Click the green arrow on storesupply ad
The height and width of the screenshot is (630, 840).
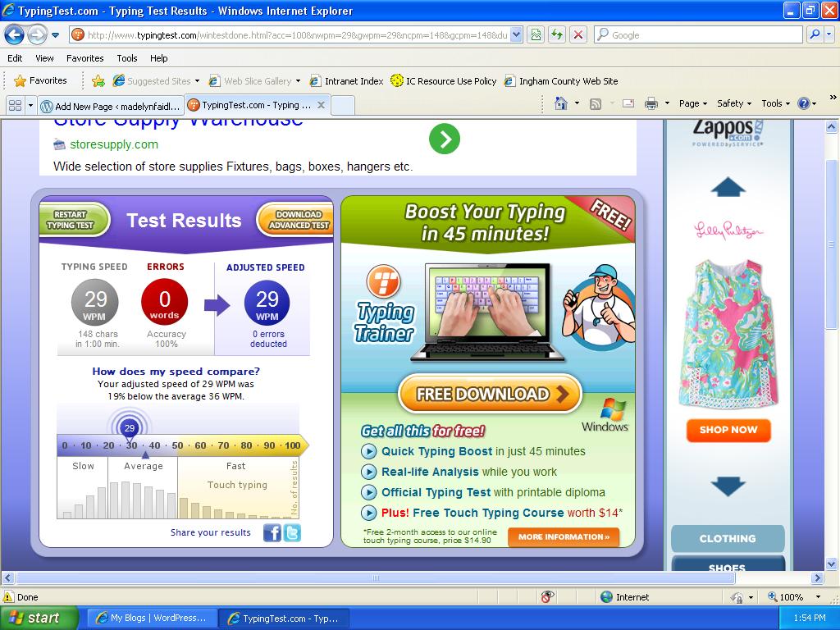(445, 139)
